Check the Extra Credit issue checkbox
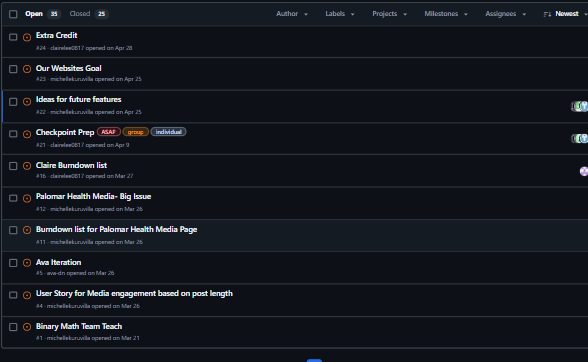This screenshot has width=588, height=362. [13, 37]
